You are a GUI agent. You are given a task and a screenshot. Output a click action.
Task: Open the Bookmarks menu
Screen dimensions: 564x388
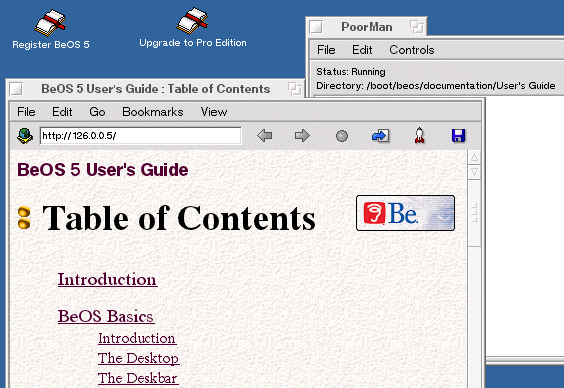click(153, 112)
